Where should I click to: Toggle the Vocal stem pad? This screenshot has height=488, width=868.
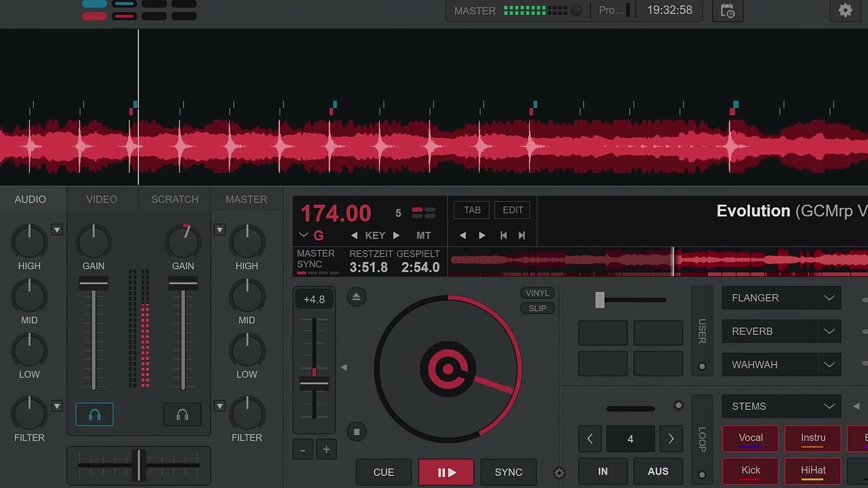(751, 439)
